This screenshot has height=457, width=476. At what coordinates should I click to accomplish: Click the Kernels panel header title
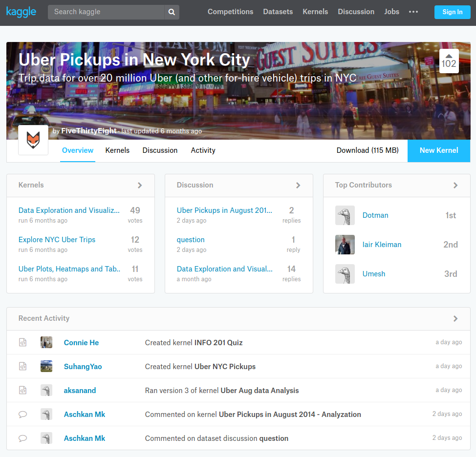[31, 185]
